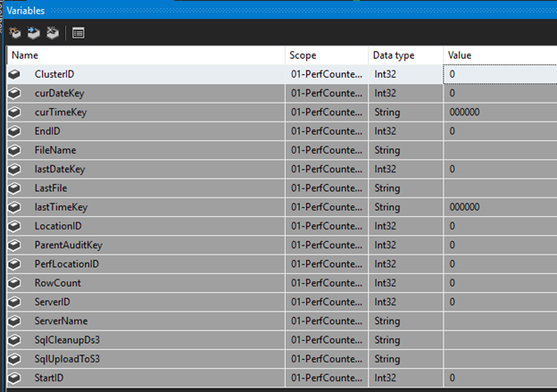Click curTimeKey value 000000

click(465, 113)
